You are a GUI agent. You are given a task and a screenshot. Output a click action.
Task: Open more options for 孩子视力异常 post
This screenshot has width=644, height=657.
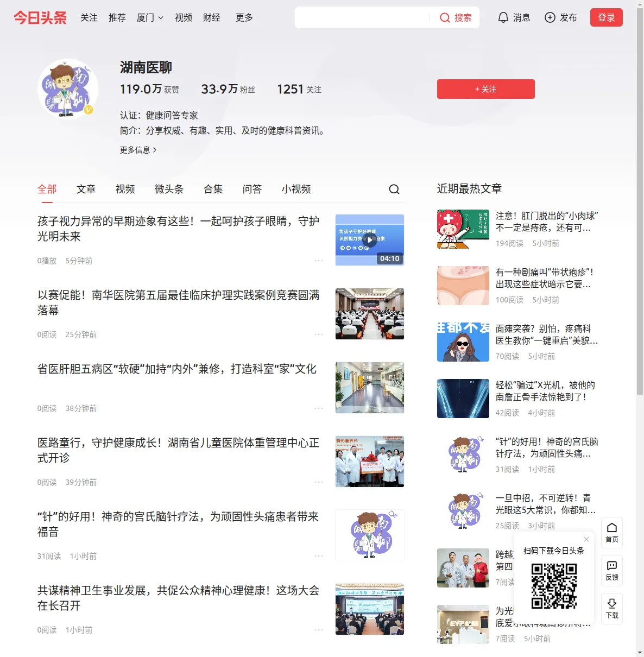[319, 261]
